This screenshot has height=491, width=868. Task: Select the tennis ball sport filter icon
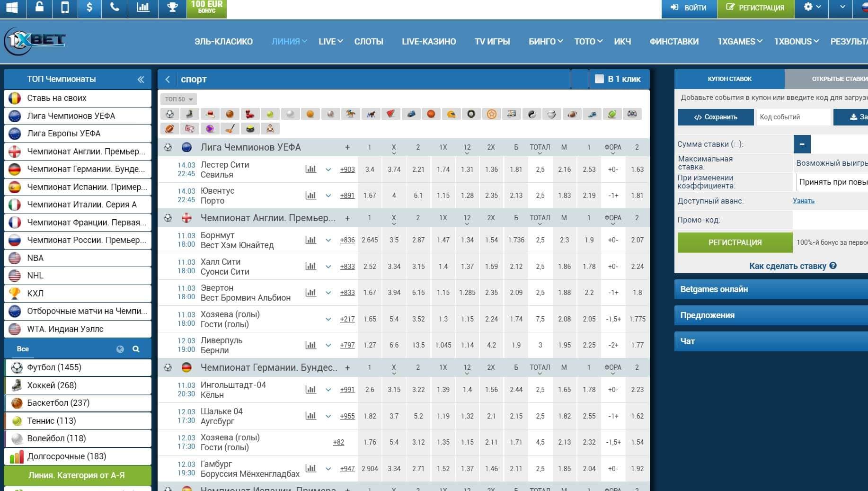click(270, 114)
